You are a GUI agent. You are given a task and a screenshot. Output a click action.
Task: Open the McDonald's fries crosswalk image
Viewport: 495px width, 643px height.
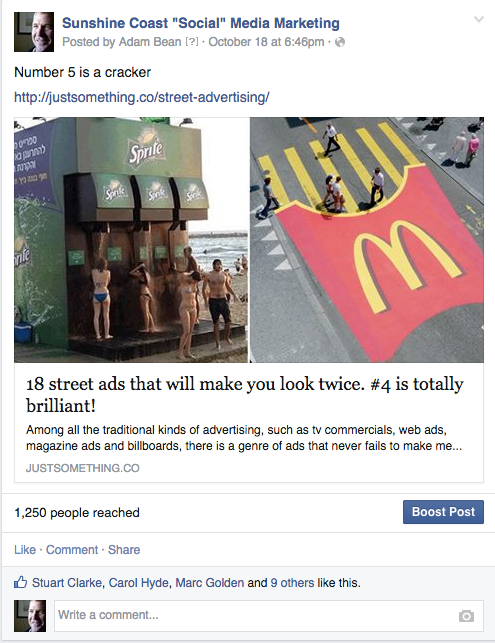(367, 240)
